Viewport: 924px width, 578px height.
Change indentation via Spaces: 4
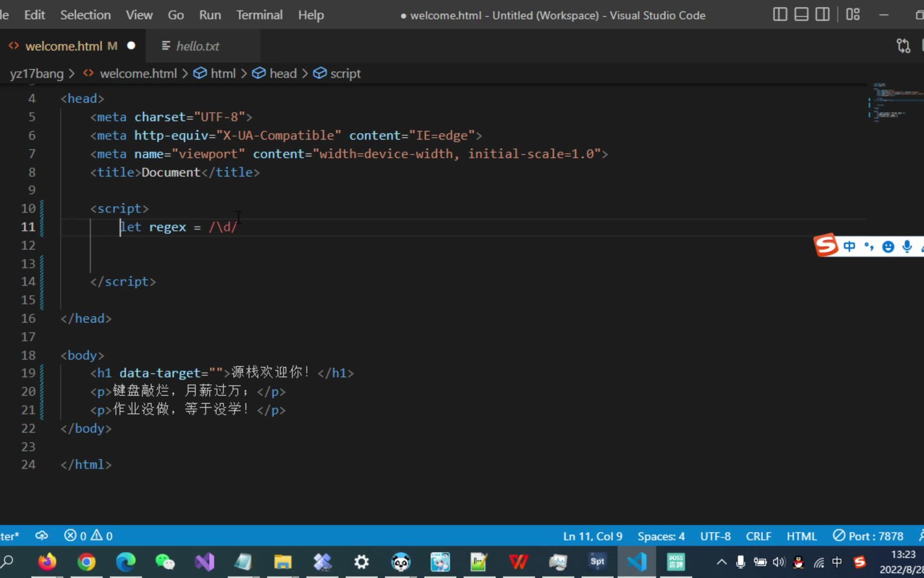[661, 536]
